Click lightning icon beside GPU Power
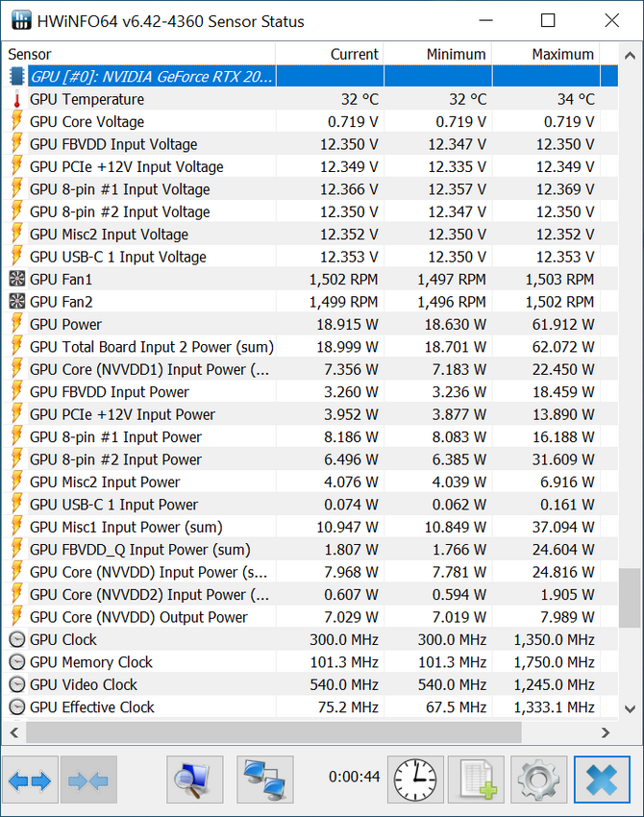 tap(17, 324)
